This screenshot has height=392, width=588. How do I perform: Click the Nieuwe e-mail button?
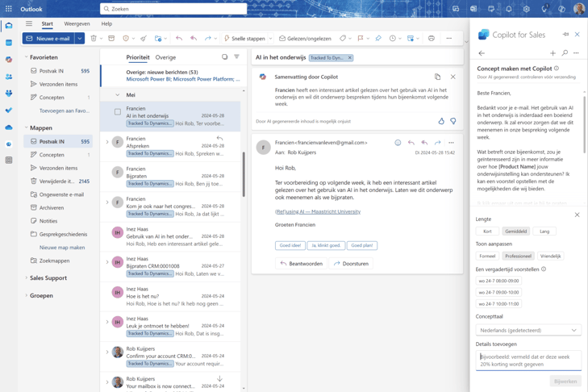[49, 38]
